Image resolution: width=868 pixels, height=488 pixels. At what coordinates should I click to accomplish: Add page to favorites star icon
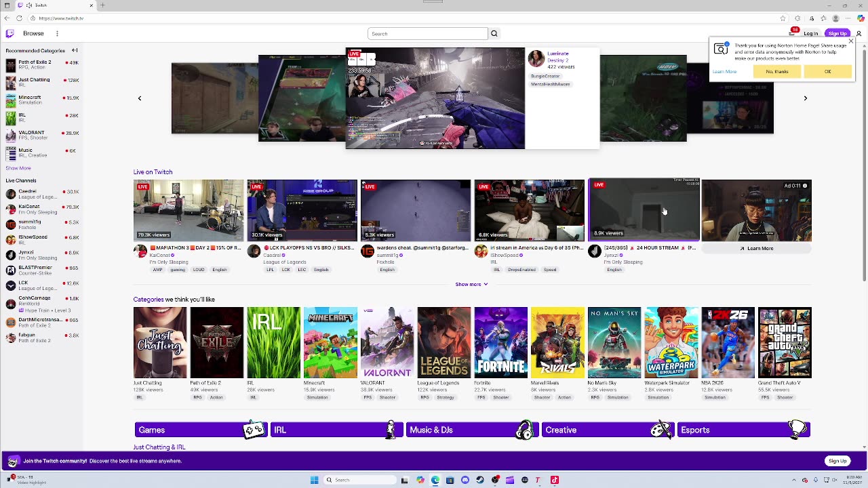[x=783, y=18]
